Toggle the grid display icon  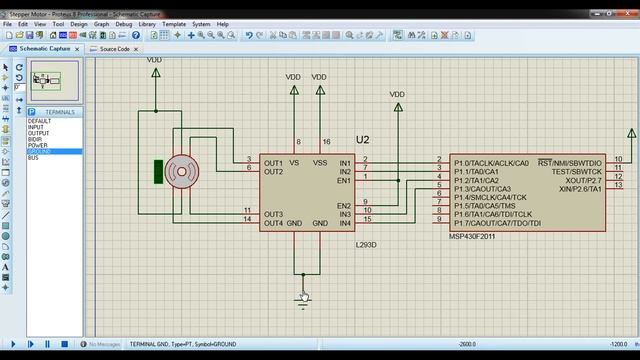tap(164, 36)
